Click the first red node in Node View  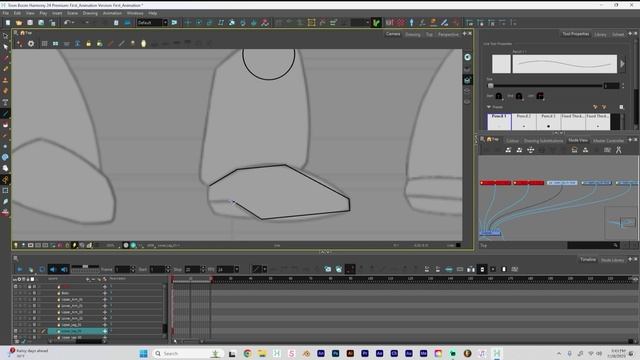point(496,183)
